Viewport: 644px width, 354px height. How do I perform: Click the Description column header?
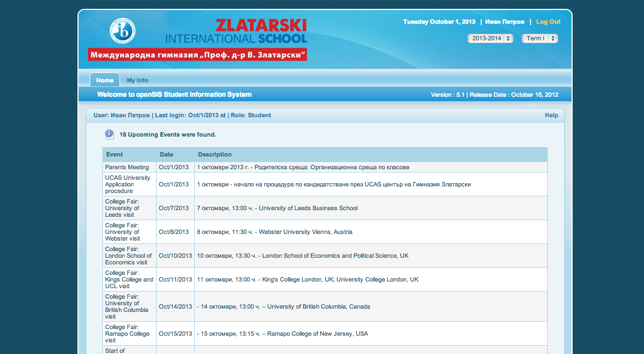pyautogui.click(x=215, y=154)
